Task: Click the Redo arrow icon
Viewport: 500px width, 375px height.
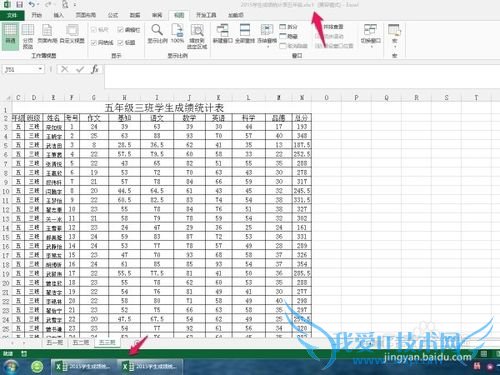Action: pos(47,4)
